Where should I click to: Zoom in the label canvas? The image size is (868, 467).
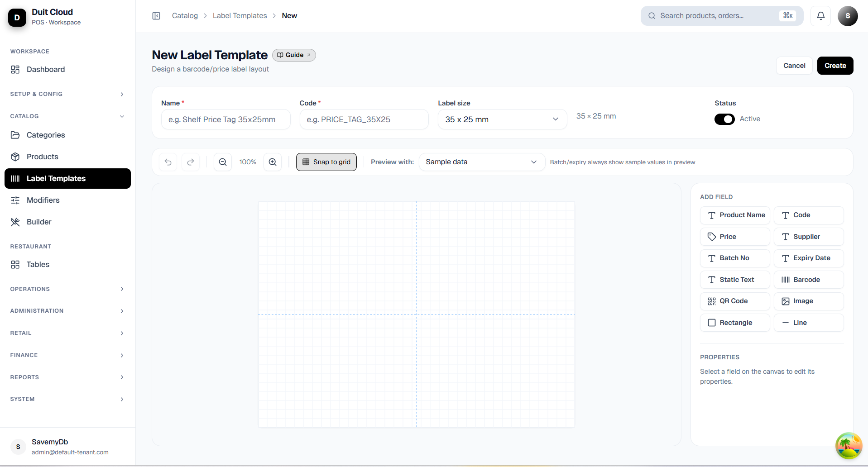273,162
